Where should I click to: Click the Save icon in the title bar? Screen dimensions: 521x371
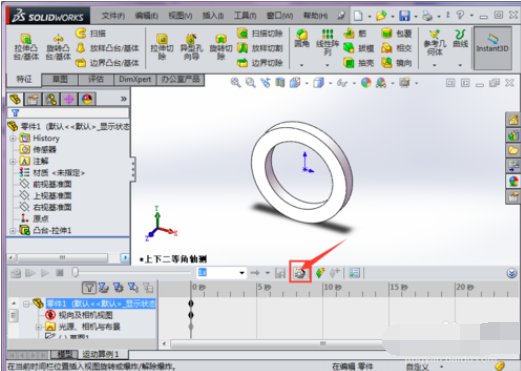pyautogui.click(x=404, y=16)
